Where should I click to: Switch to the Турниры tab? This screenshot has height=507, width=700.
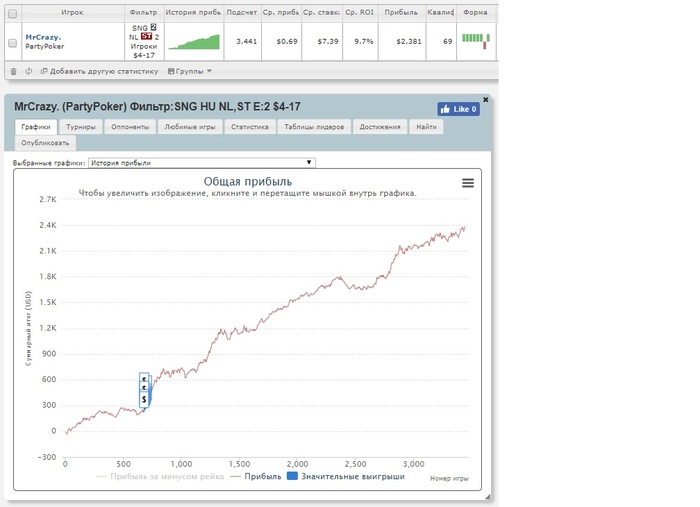coord(81,127)
